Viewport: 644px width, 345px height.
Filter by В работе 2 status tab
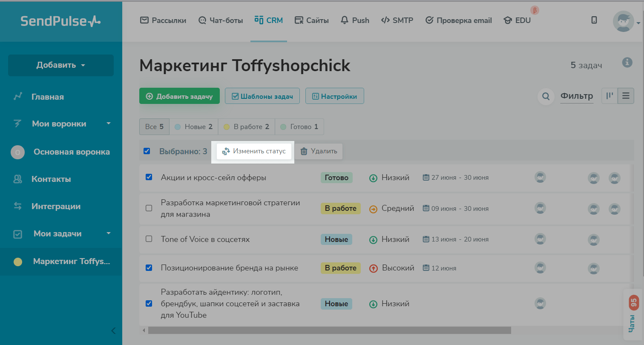(x=247, y=126)
